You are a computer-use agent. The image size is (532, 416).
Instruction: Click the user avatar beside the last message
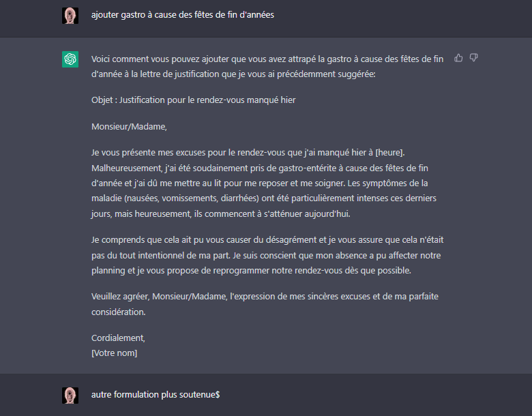70,396
